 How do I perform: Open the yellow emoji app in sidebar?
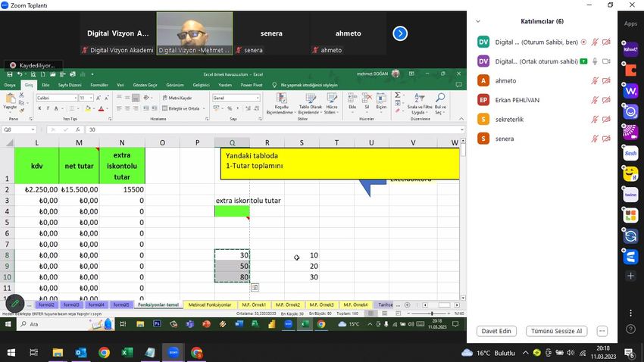(x=630, y=174)
